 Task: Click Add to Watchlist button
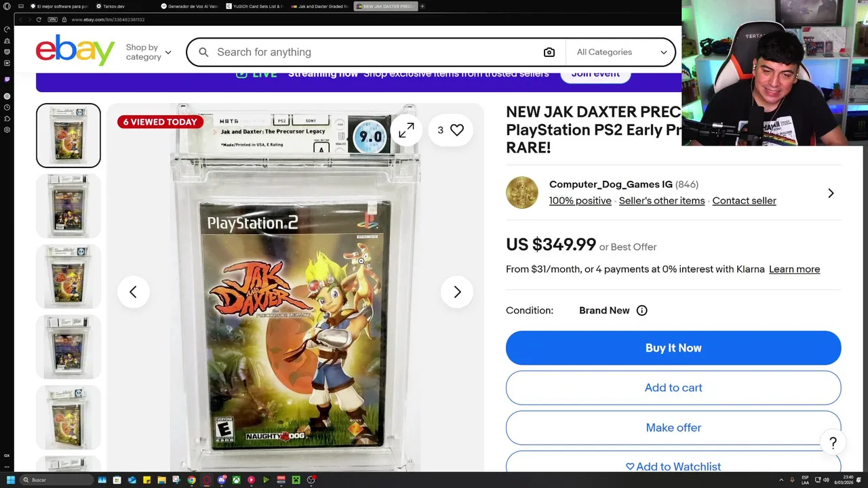[673, 466]
